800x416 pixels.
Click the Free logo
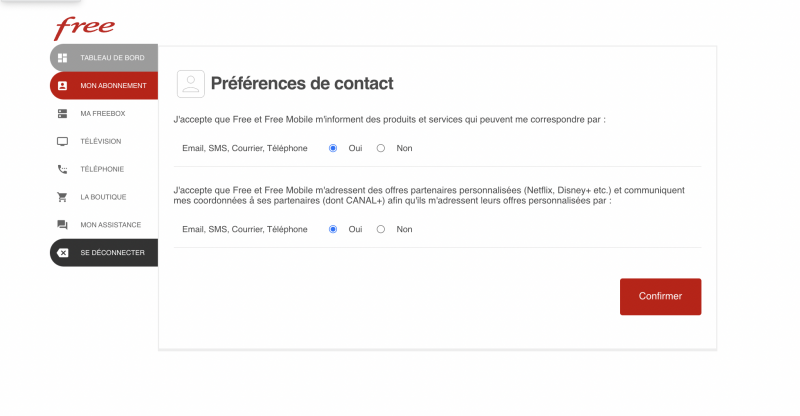(x=84, y=28)
